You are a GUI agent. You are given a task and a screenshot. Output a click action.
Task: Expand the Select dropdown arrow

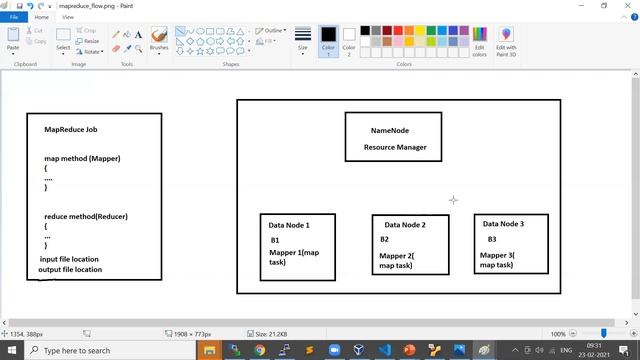(x=63, y=53)
